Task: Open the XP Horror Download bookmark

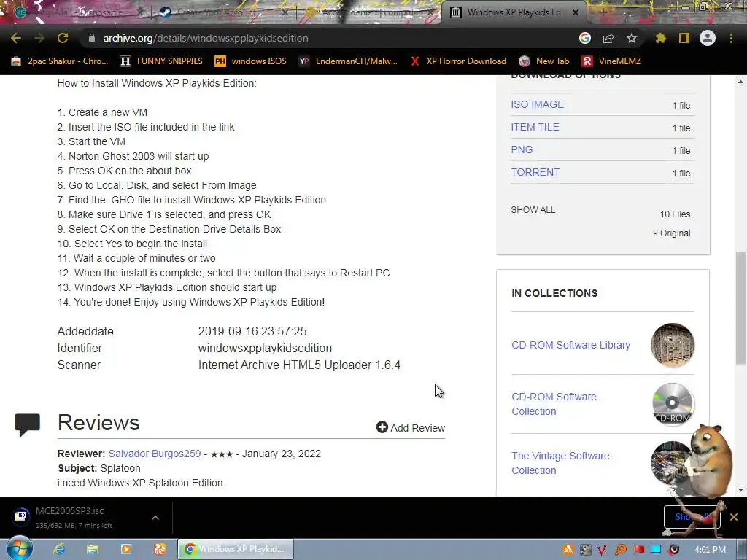Action: pyautogui.click(x=458, y=61)
